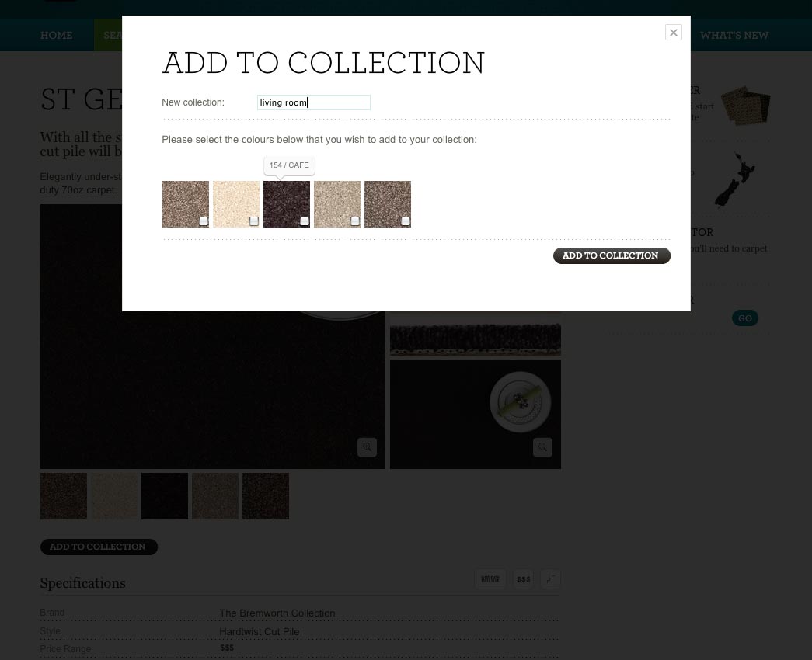Screen dimensions: 812x660
Task: Select the cream colour swatch in dialog
Action: click(236, 204)
